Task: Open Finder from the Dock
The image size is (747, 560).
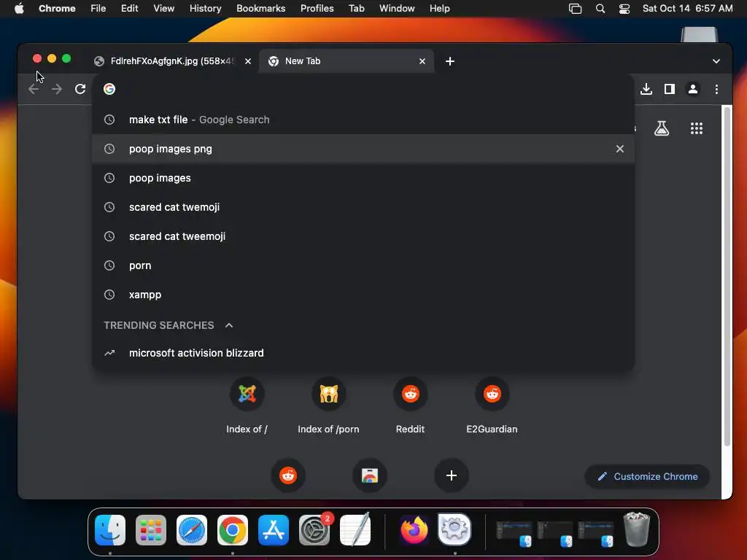Action: (x=110, y=530)
